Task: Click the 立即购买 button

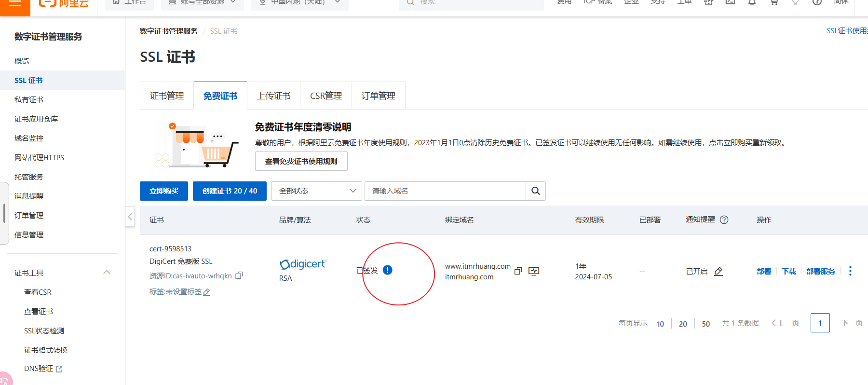Action: point(164,191)
